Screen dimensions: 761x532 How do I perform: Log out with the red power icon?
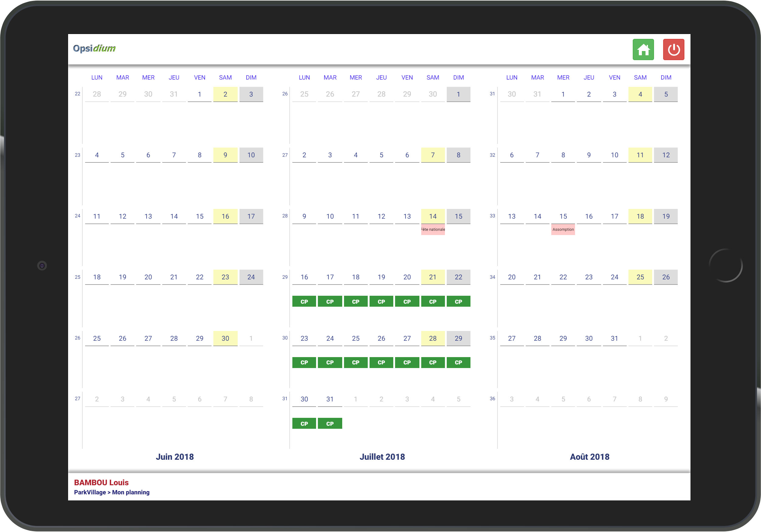pos(673,50)
